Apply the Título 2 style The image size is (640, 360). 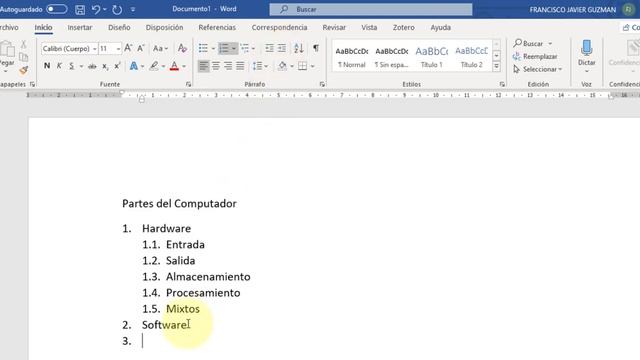(471, 57)
